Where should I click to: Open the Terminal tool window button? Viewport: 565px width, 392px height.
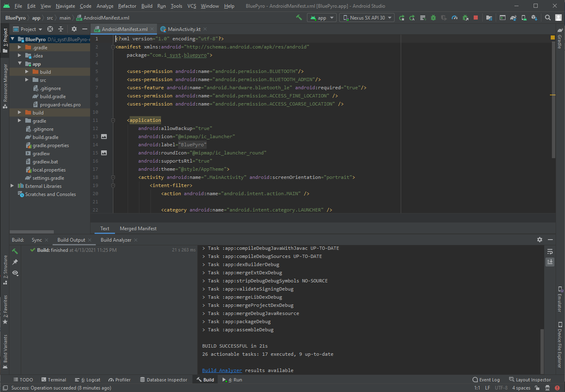pos(53,380)
